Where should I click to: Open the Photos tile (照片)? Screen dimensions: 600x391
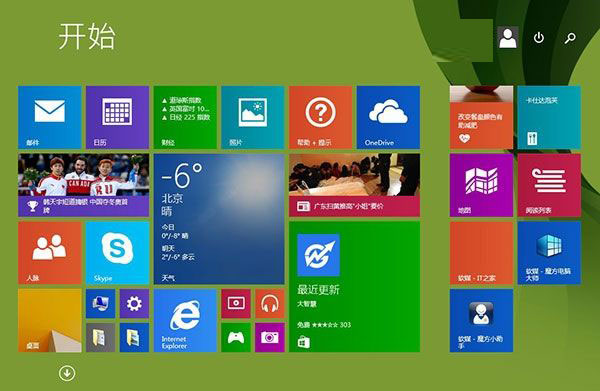click(x=253, y=117)
